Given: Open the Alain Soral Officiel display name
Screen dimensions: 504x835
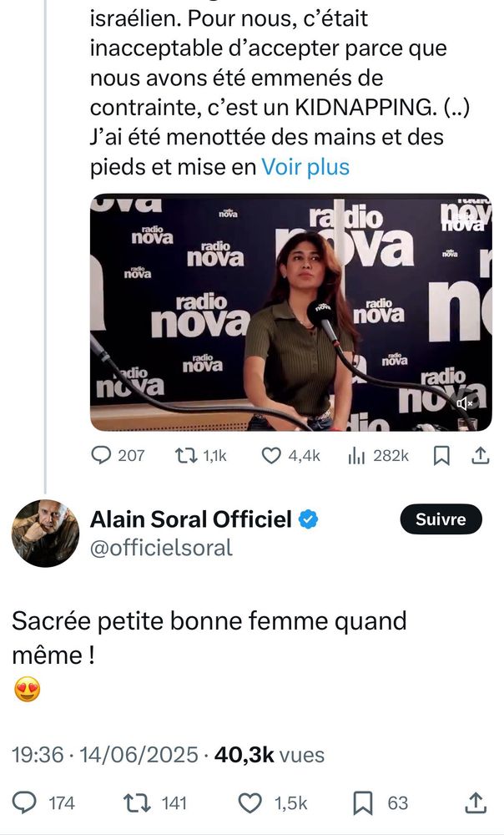Looking at the screenshot, I should click(x=190, y=519).
